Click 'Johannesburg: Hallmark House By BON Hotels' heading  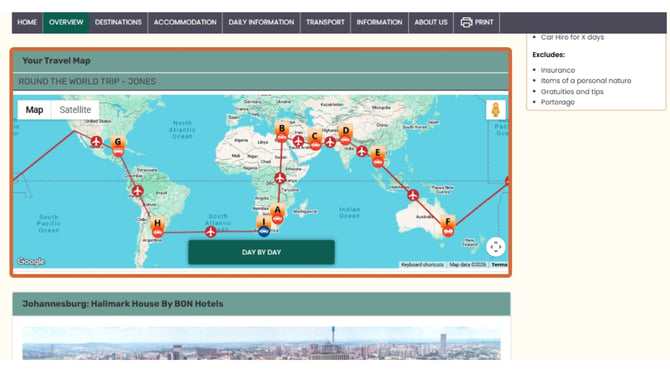[x=123, y=304]
